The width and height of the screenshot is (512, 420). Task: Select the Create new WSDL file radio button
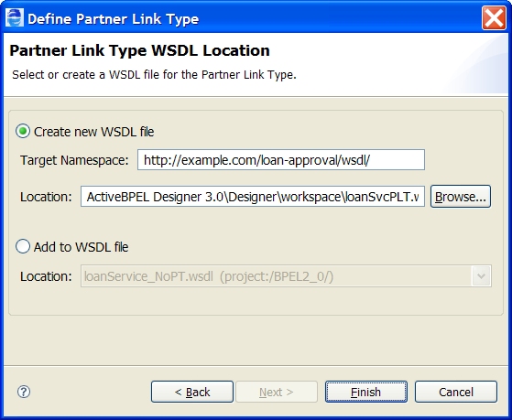(x=23, y=131)
